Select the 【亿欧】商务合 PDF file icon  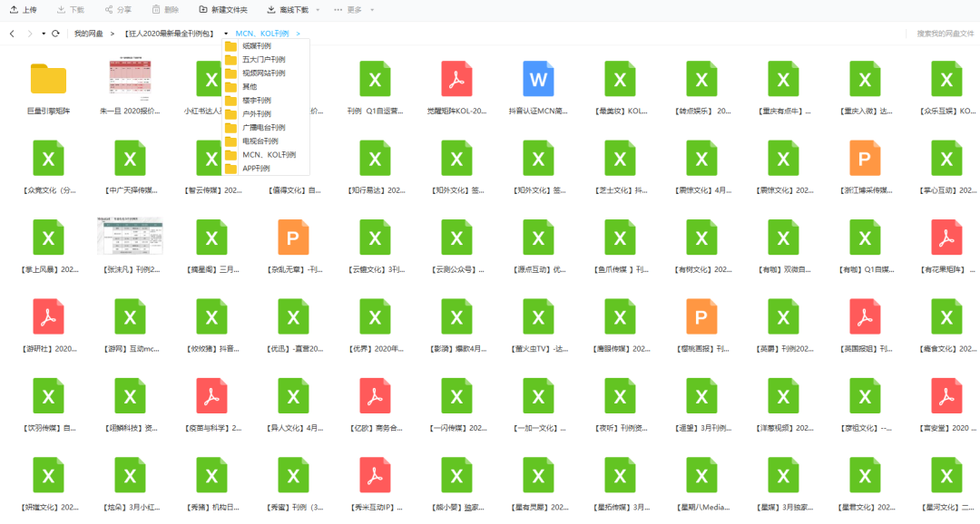[375, 396]
